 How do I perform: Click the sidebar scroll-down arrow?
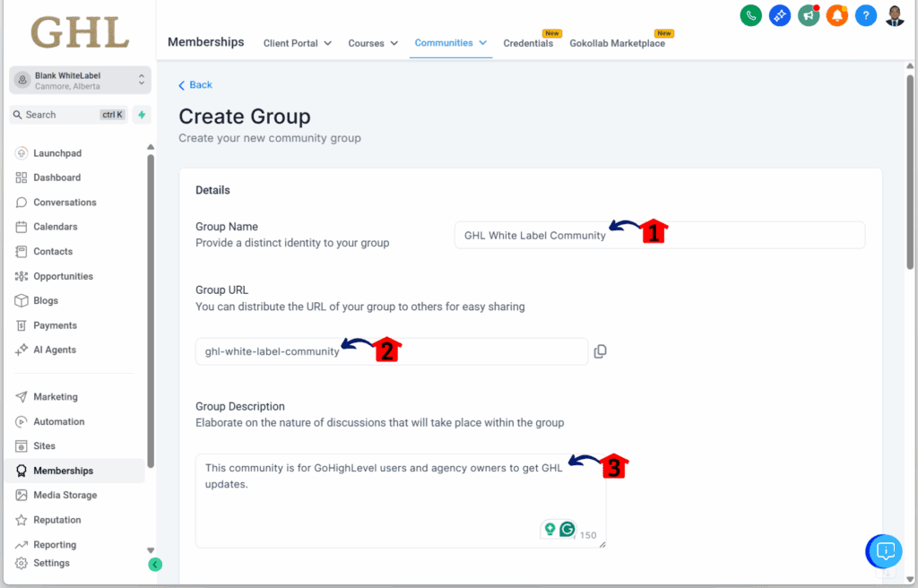[151, 550]
